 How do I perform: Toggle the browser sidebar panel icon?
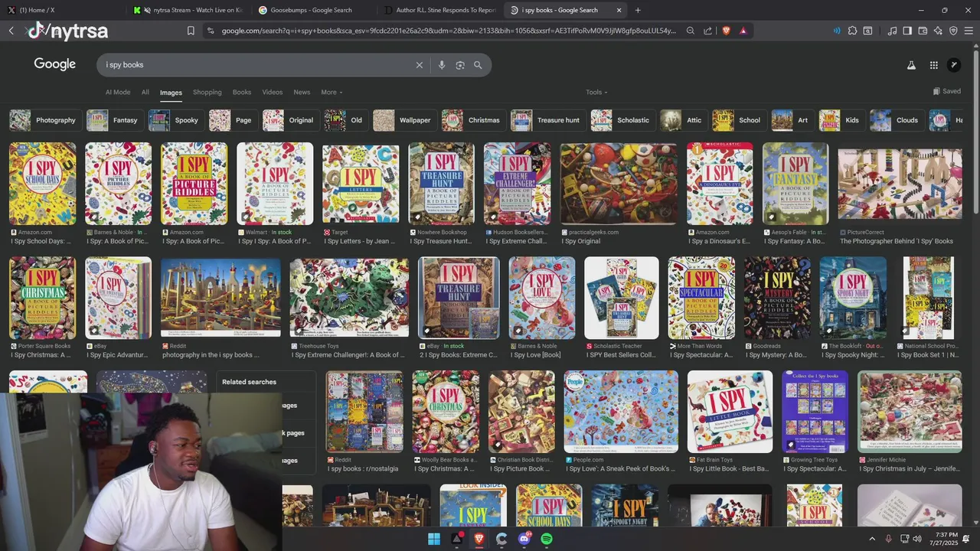click(907, 31)
